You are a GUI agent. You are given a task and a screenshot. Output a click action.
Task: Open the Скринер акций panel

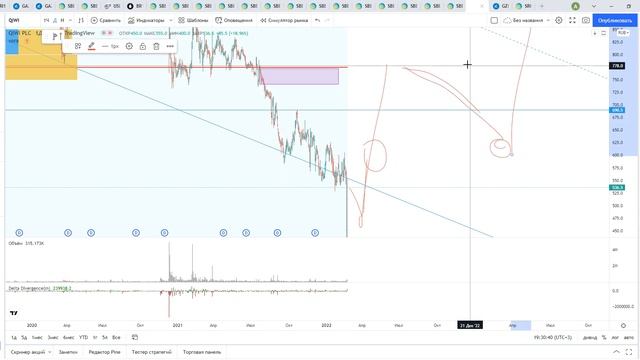click(28, 352)
